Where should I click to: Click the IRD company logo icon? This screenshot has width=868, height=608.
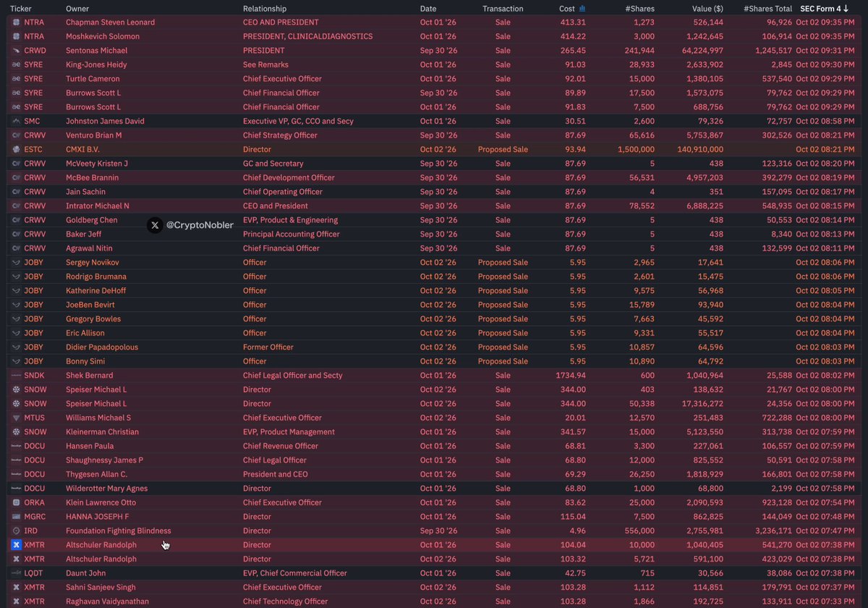(16, 531)
